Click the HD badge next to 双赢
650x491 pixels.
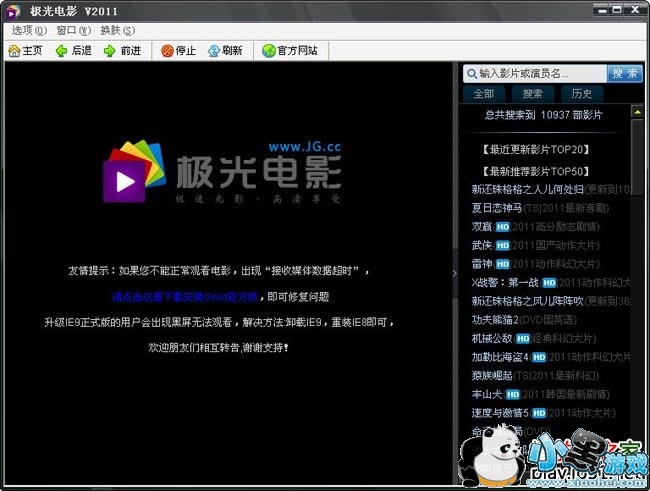pos(502,227)
